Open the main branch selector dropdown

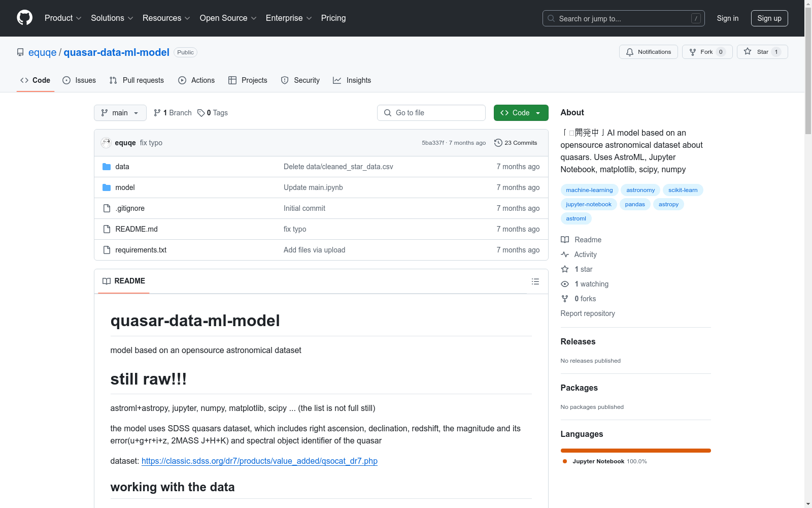coord(120,113)
